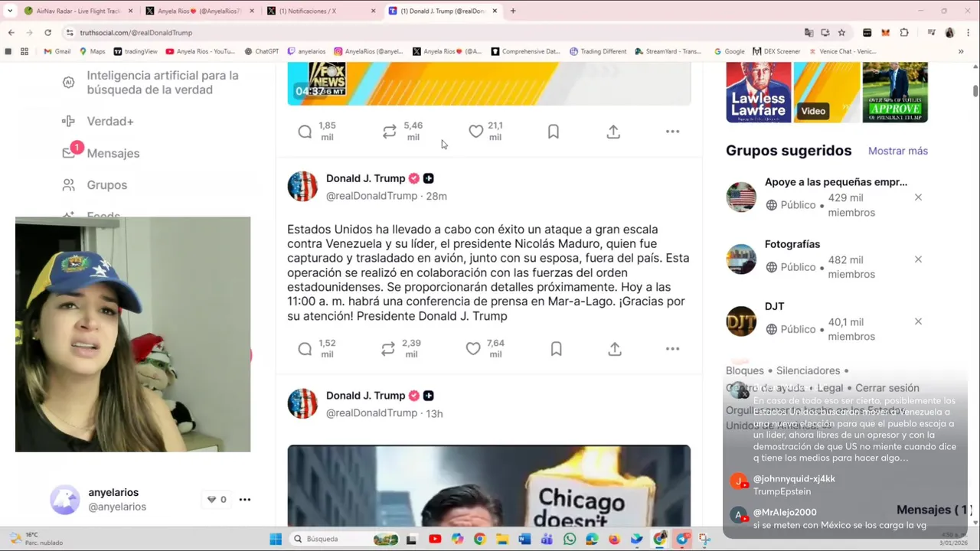Go back to the previous page

pyautogui.click(x=11, y=32)
